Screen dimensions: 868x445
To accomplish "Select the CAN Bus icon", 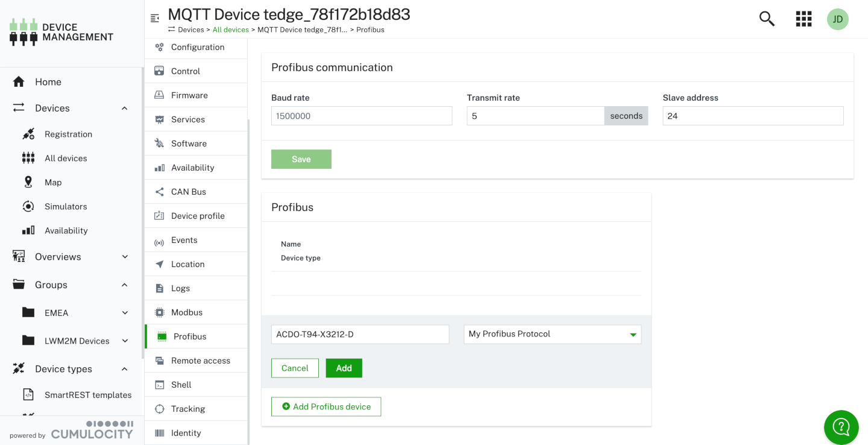I will [160, 191].
